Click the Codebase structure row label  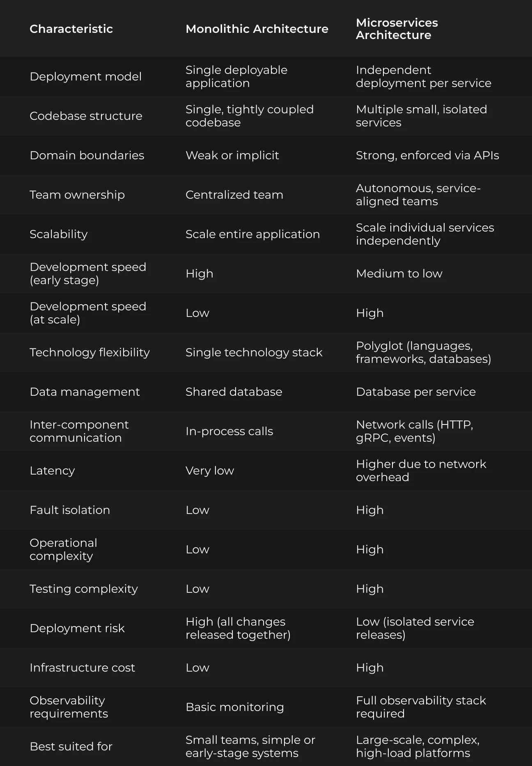(x=86, y=116)
